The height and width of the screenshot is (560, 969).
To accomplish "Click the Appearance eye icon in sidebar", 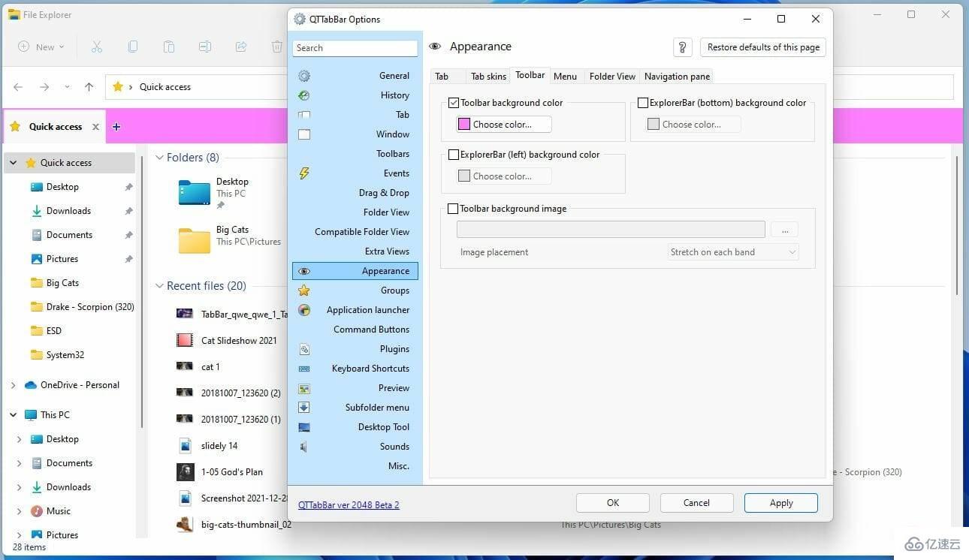I will click(x=304, y=271).
